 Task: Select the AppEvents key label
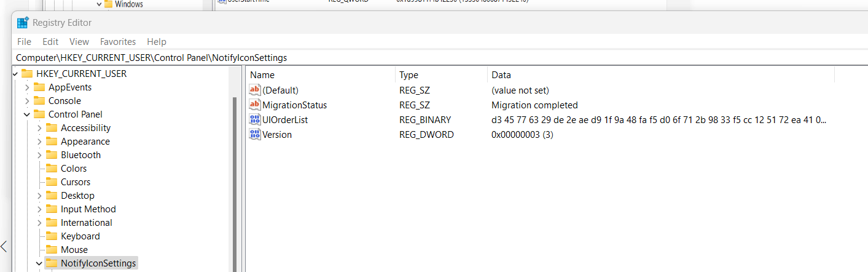tap(70, 87)
